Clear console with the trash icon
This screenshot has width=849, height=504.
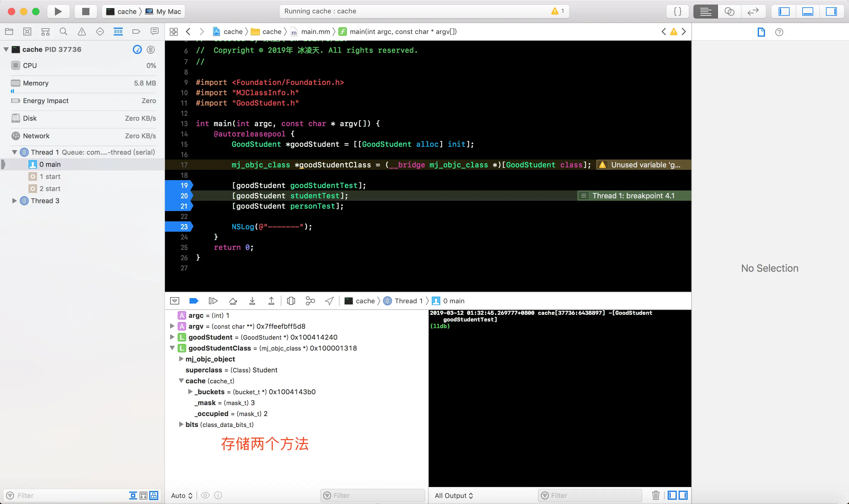[x=656, y=495]
